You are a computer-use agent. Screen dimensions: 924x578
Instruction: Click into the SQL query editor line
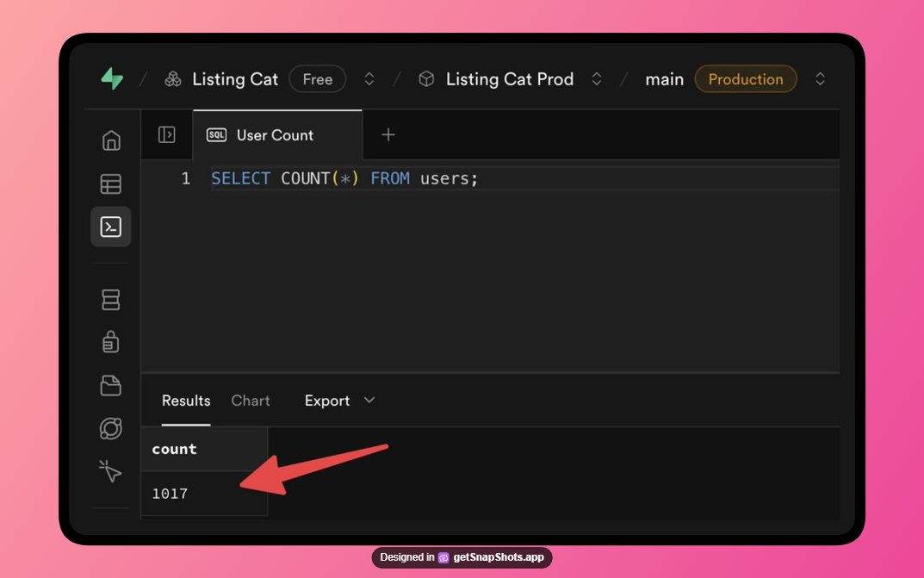tap(524, 178)
